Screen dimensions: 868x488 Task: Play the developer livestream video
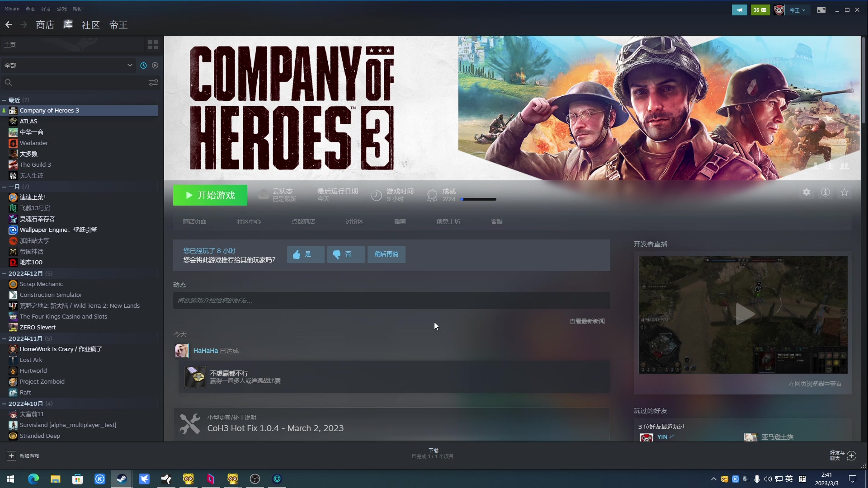click(744, 314)
